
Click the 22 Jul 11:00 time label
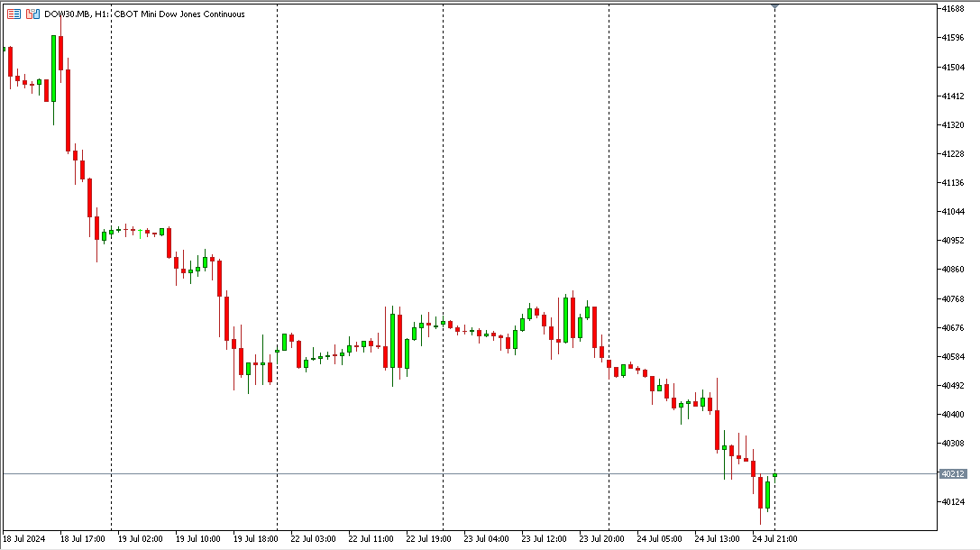[371, 539]
